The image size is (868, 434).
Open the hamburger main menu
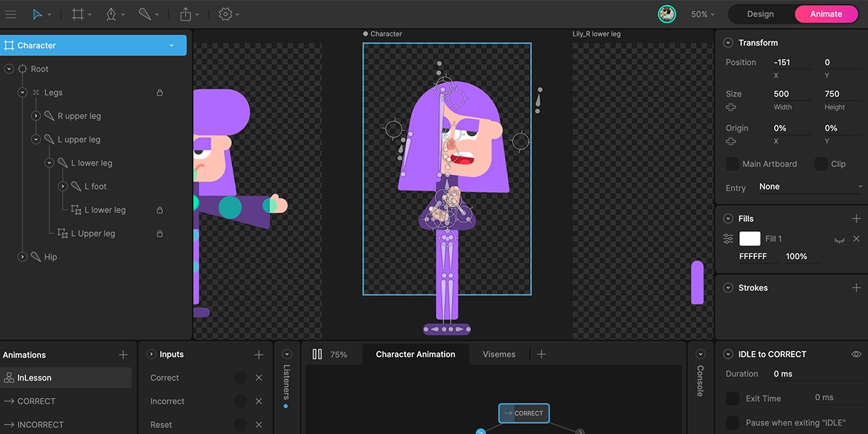coord(11,14)
